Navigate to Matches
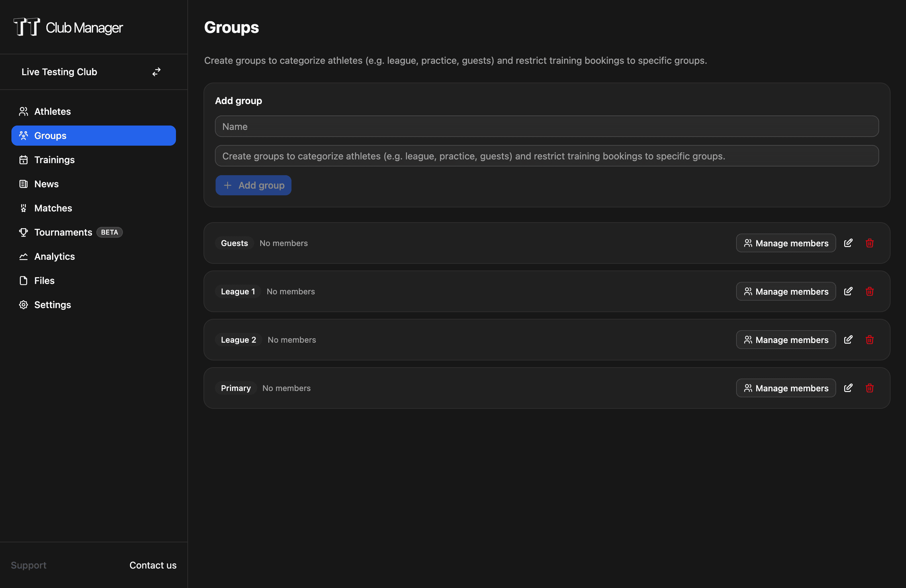Image resolution: width=906 pixels, height=588 pixels. coord(94,208)
